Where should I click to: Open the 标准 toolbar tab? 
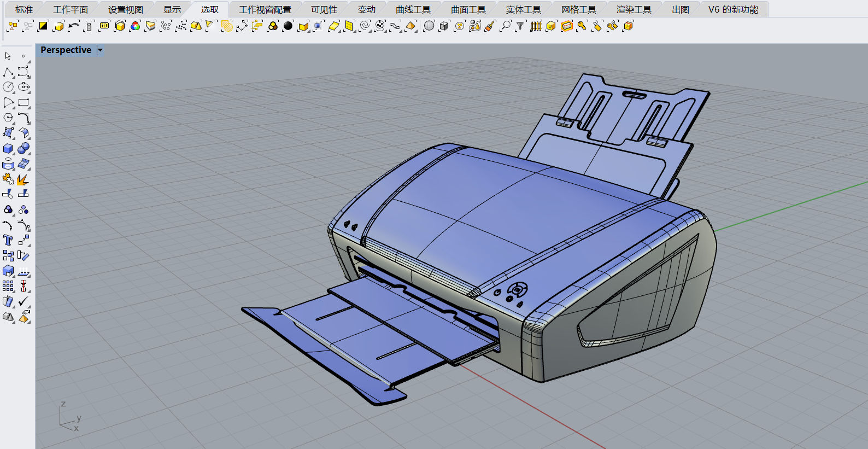[x=24, y=9]
